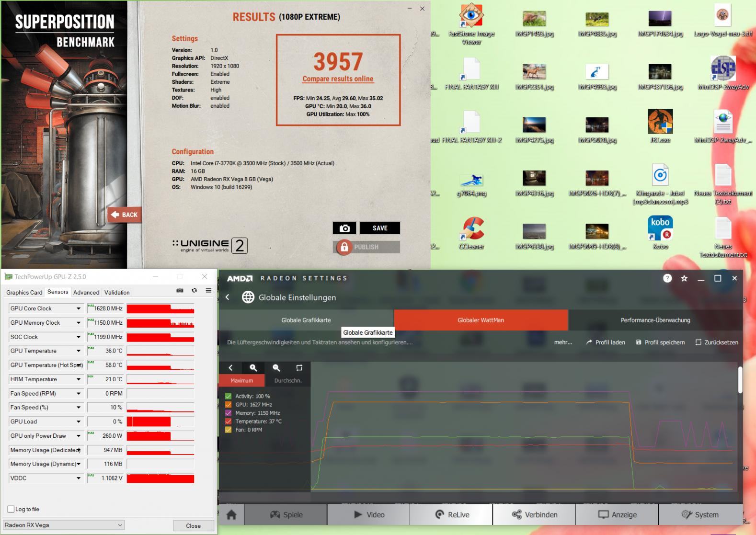Select CCleaner desktop icon
Screen dimensions: 756x535
click(471, 234)
